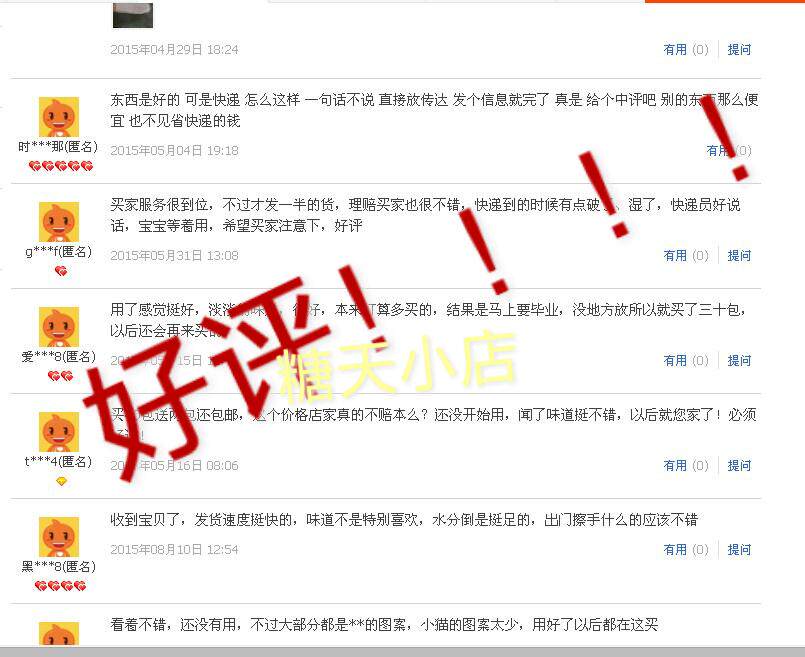Viewport: 805px width, 657px height.
Task: Mark the 2015年05月31日 review as 有用
Action: click(685, 255)
